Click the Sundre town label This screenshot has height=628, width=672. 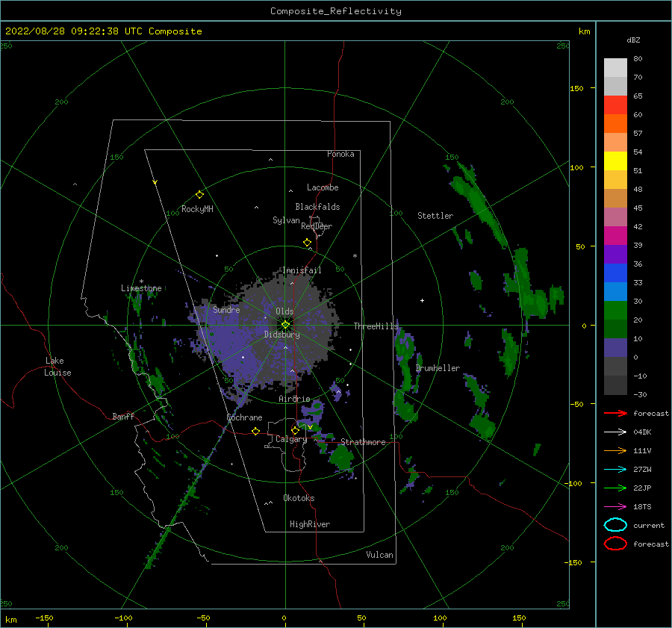click(226, 309)
